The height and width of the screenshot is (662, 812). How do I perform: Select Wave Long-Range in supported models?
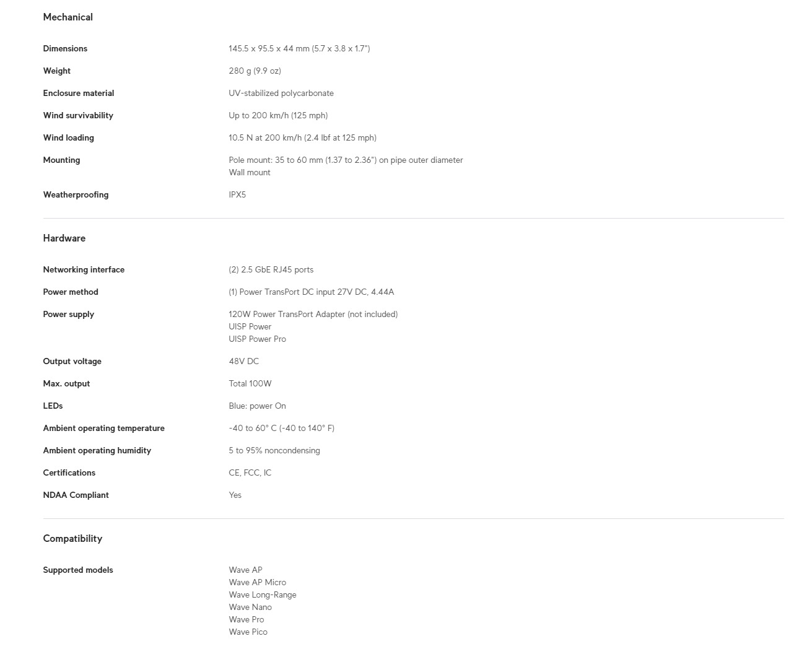coord(262,595)
